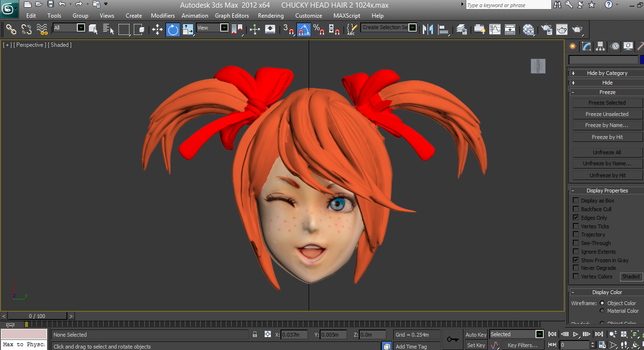Image resolution: width=644 pixels, height=350 pixels.
Task: Enable the Display as Box checkbox
Action: click(x=576, y=201)
